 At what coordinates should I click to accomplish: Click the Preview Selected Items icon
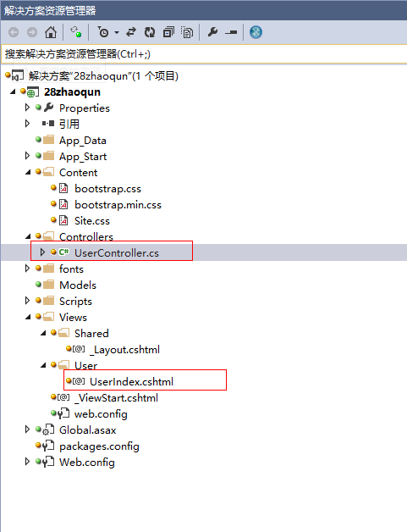coord(231,32)
